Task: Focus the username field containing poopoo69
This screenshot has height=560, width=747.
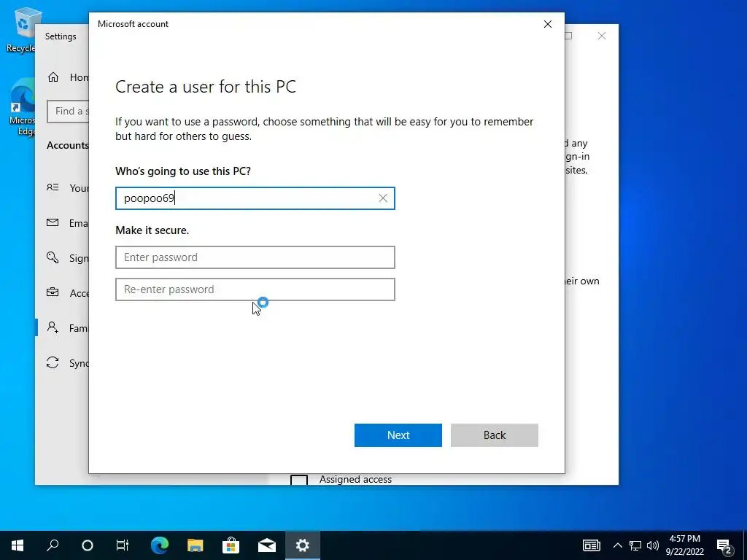Action: click(255, 198)
